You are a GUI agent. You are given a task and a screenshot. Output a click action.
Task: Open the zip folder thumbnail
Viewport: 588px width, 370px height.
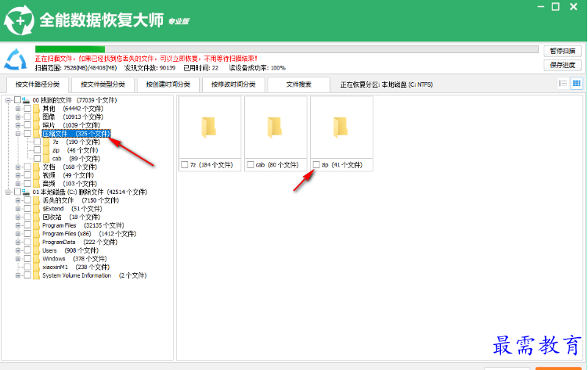click(341, 128)
